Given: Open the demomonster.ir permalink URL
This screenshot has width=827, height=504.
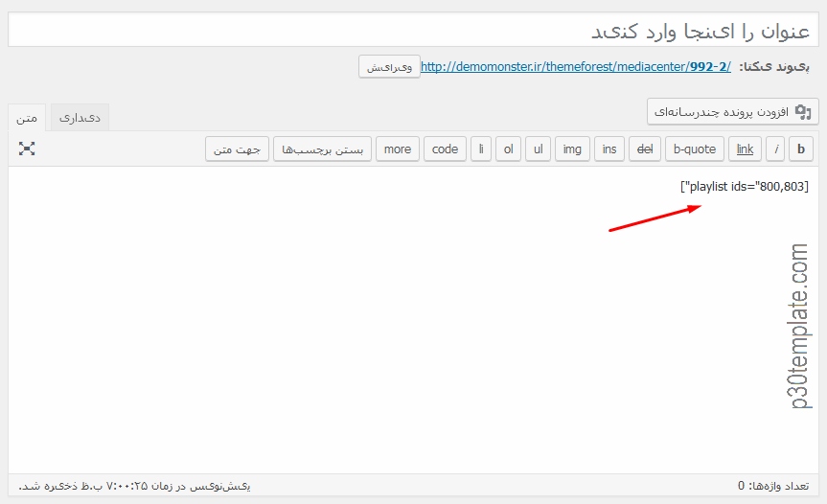Looking at the screenshot, I should pyautogui.click(x=575, y=66).
